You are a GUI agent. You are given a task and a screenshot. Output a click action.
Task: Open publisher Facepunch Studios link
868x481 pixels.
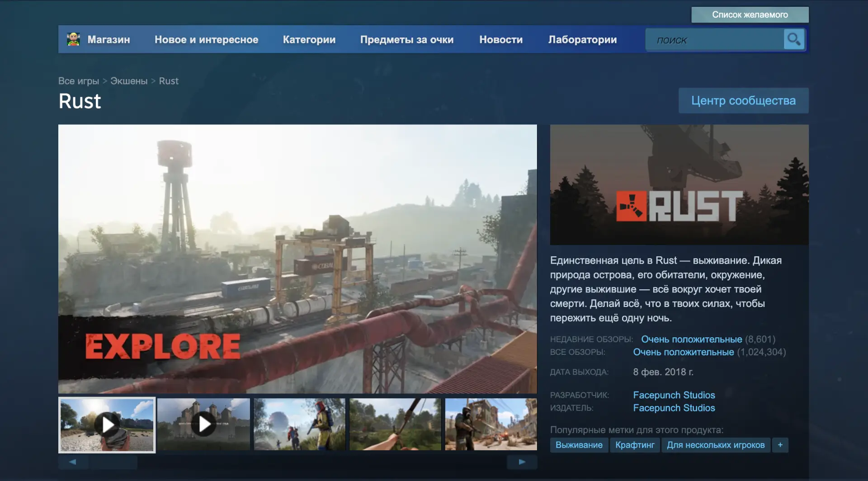coord(674,408)
